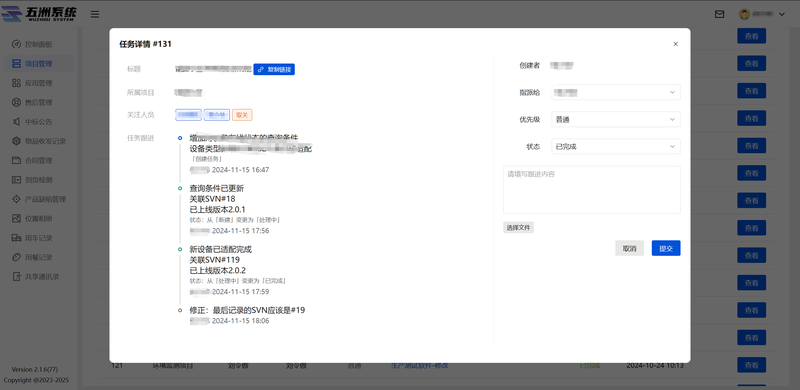
Task: Click the 到货检测 sidebar icon
Action: point(16,180)
